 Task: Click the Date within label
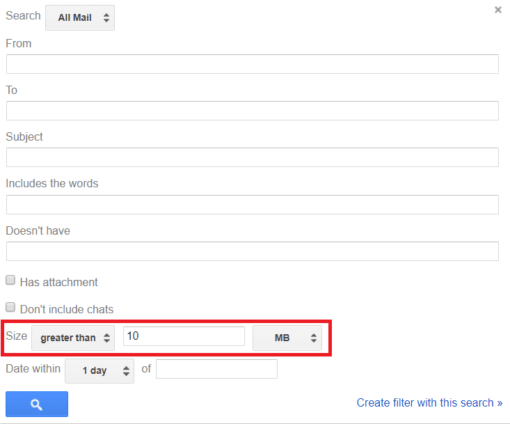[33, 369]
